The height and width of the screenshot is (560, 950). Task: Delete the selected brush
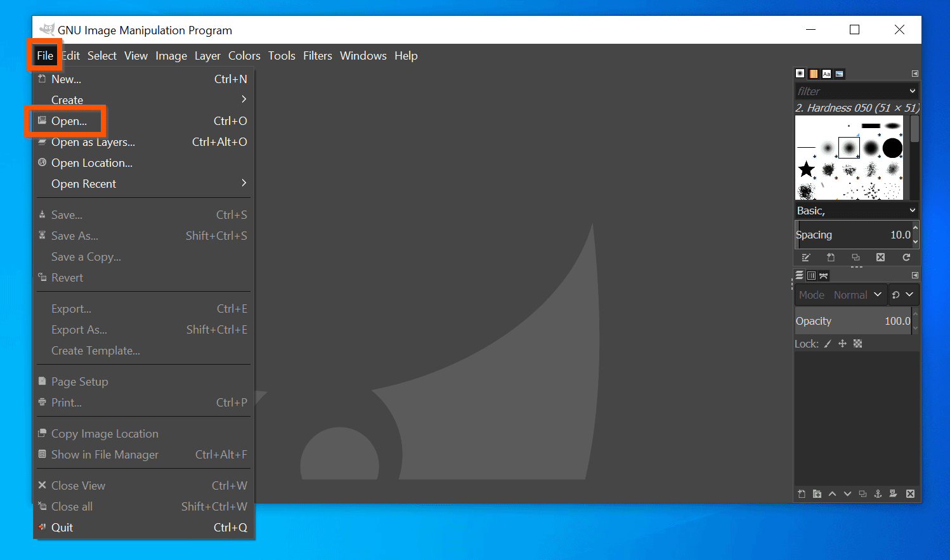[880, 257]
